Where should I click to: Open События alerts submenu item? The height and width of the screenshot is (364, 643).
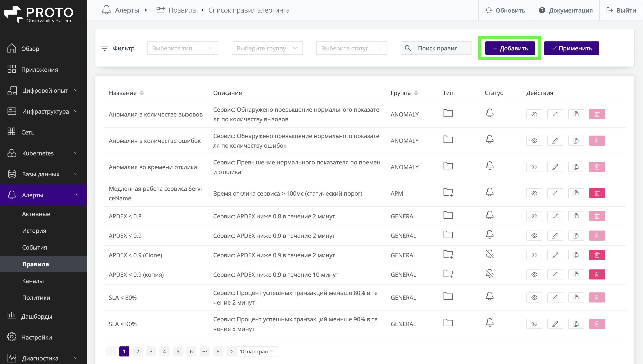44,247
